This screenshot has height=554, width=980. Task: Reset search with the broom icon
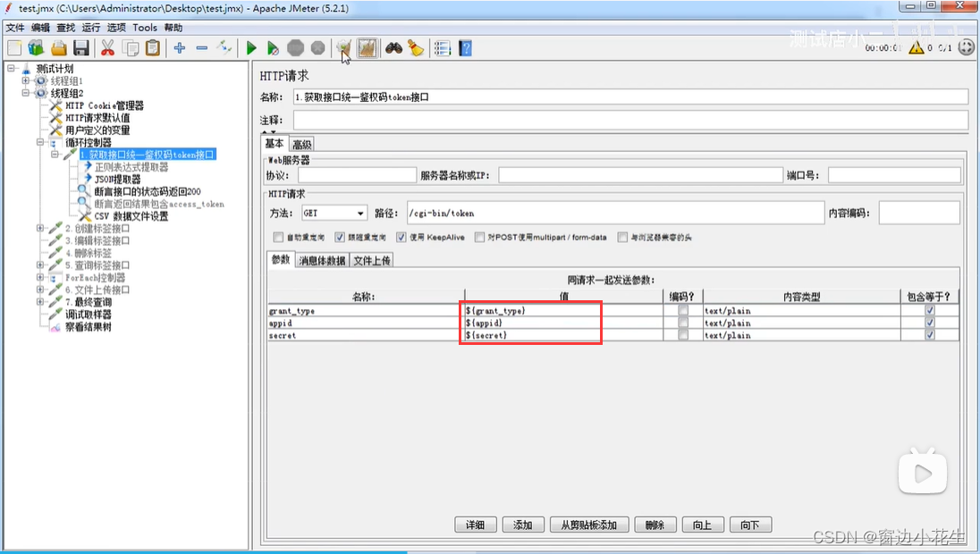click(416, 48)
